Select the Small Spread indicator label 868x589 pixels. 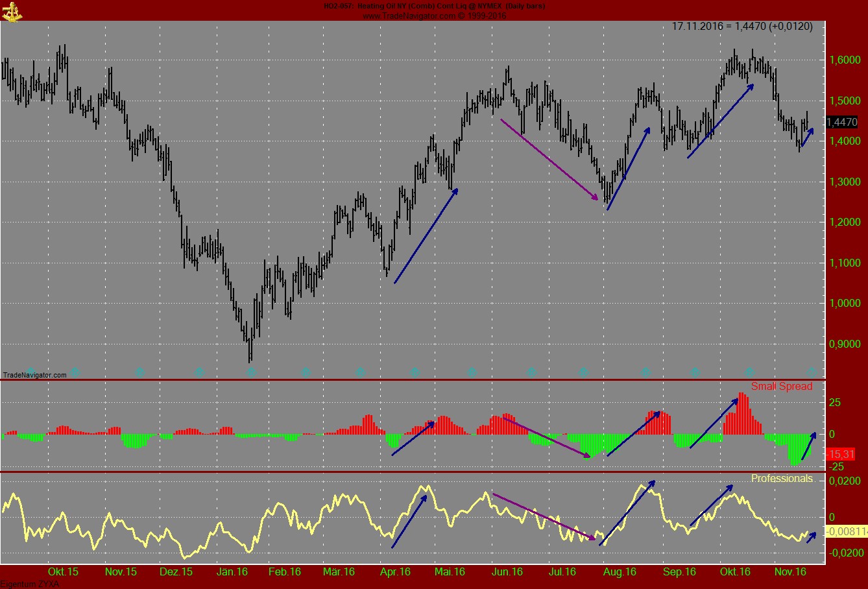782,386
